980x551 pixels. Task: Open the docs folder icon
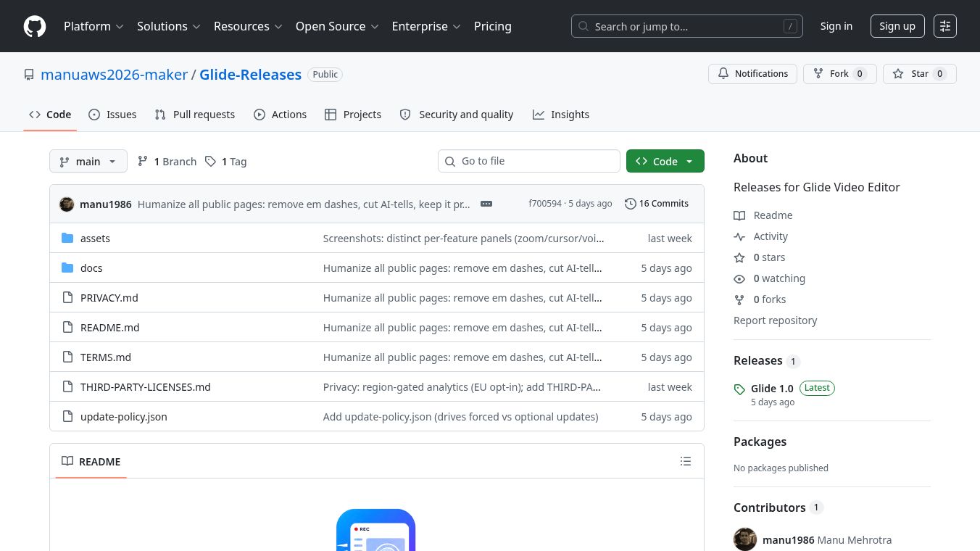click(67, 268)
